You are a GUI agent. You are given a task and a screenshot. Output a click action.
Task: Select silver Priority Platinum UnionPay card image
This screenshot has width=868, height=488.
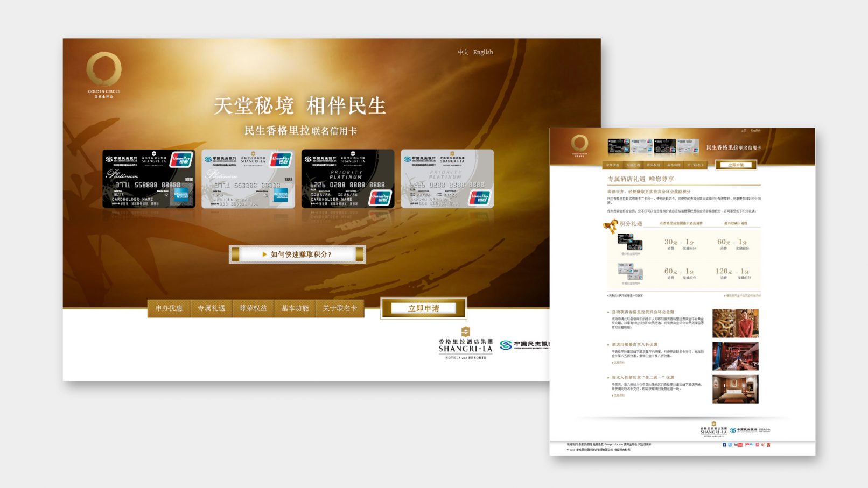click(447, 179)
